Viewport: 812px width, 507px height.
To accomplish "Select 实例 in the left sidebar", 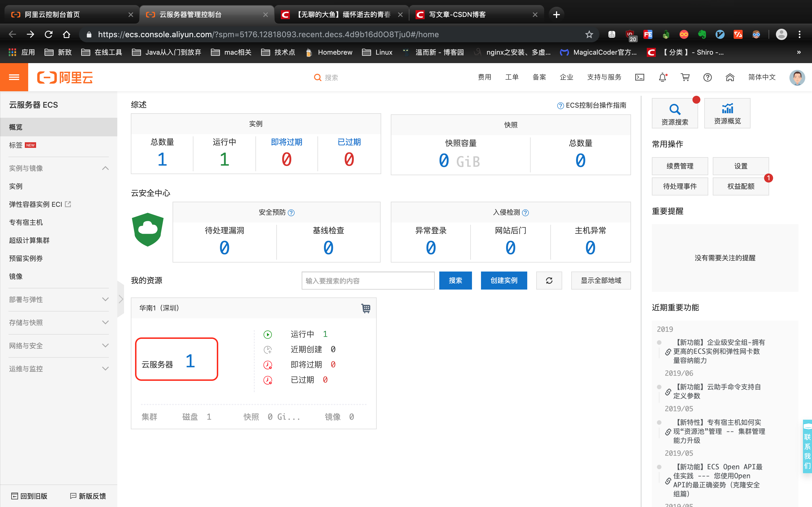I will 16,186.
